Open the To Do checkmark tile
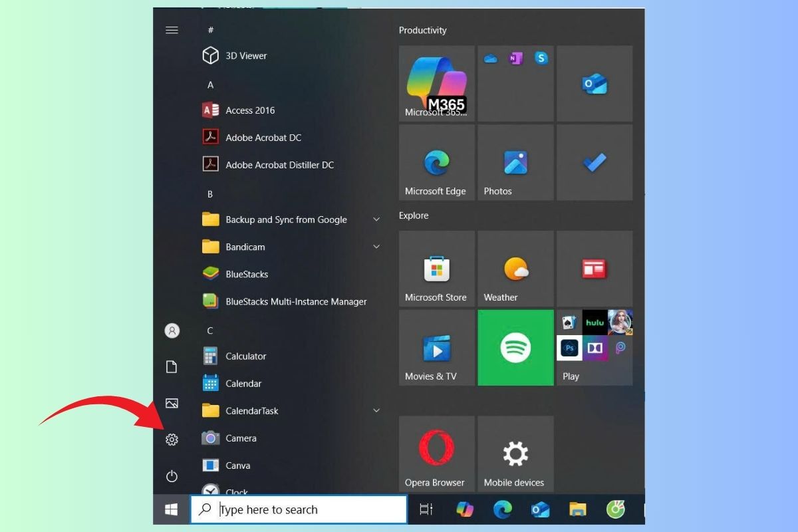The image size is (798, 532). [595, 162]
